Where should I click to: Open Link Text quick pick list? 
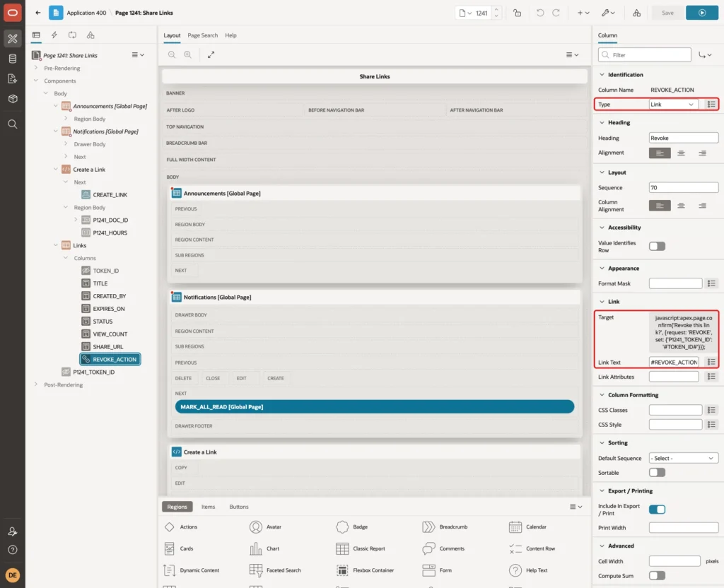coord(711,363)
